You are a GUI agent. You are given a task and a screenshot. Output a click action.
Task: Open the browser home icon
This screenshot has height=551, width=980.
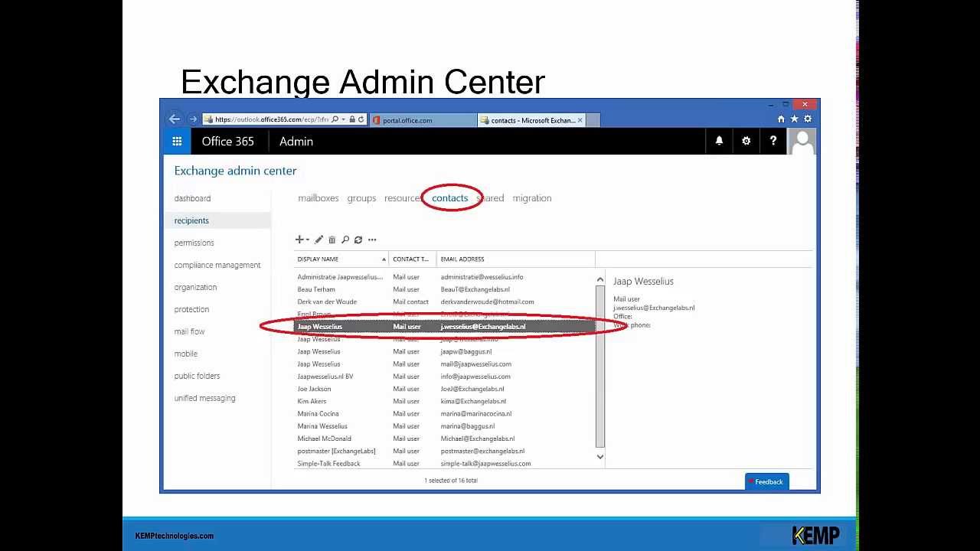781,119
